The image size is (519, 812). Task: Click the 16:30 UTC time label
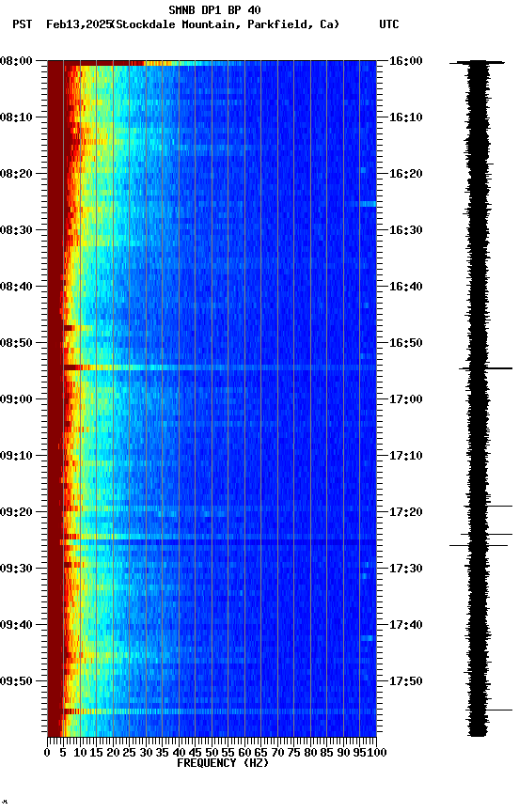[406, 230]
